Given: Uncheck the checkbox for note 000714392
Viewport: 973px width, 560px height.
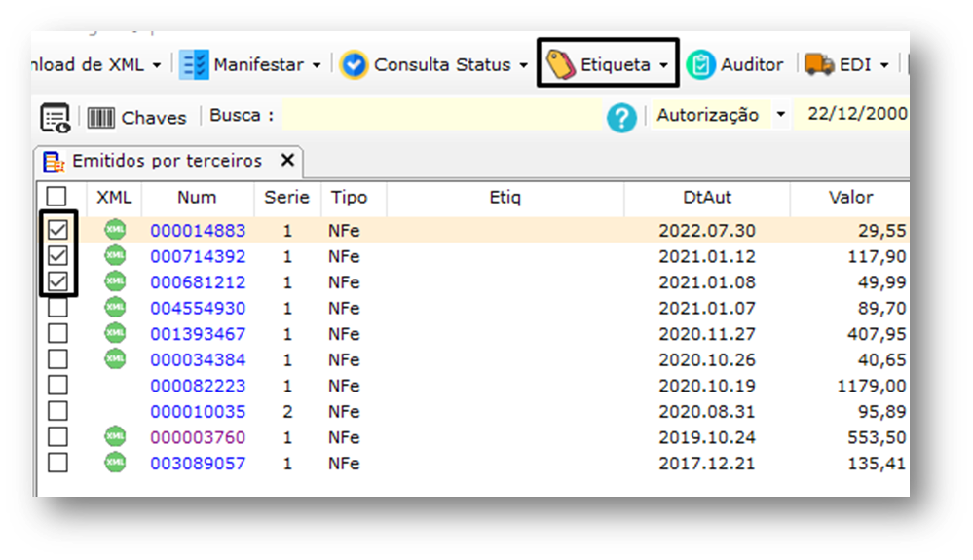Looking at the screenshot, I should point(57,255).
